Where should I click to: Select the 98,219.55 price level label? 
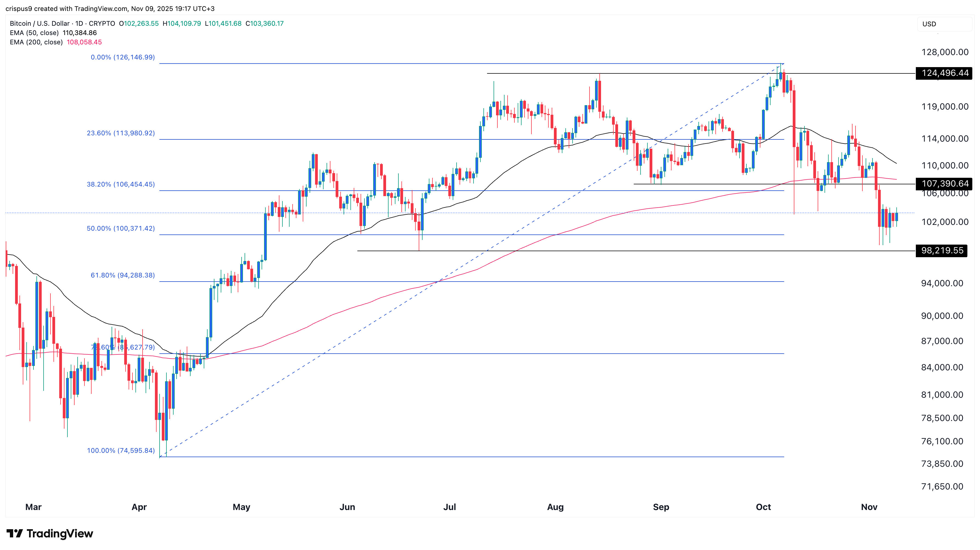[x=942, y=250]
